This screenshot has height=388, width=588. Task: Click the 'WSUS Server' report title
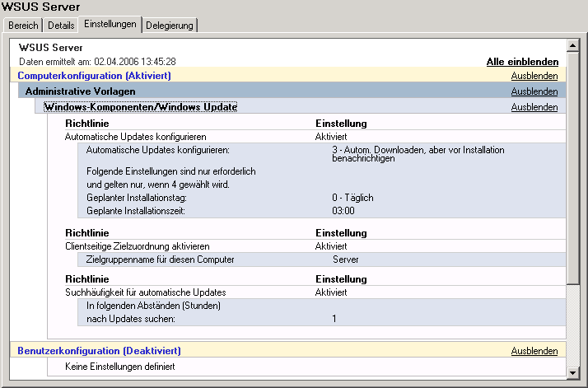pos(50,48)
